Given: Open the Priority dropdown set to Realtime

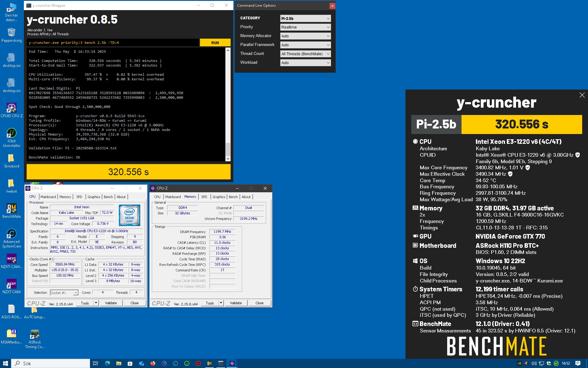Looking at the screenshot, I should click(305, 27).
